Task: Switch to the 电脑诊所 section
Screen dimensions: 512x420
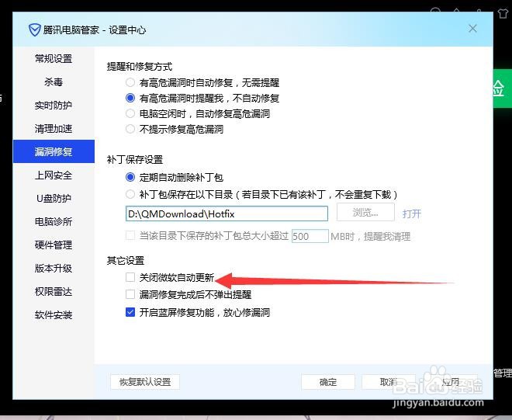Action: pyautogui.click(x=54, y=221)
